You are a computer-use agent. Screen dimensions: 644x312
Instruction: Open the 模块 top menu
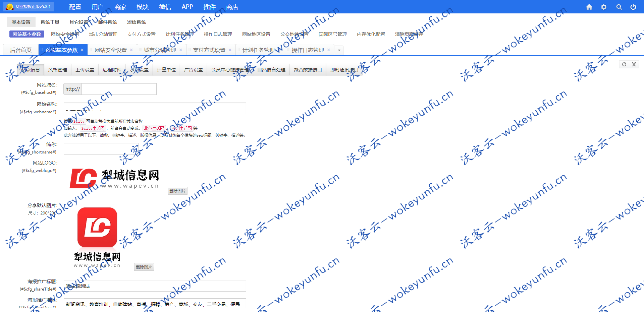tap(143, 7)
